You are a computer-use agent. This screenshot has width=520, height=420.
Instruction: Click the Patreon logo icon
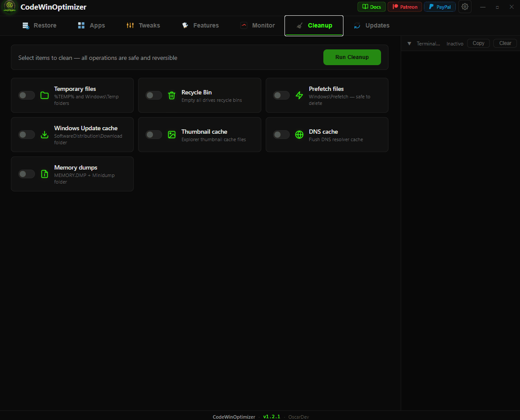[x=395, y=7]
